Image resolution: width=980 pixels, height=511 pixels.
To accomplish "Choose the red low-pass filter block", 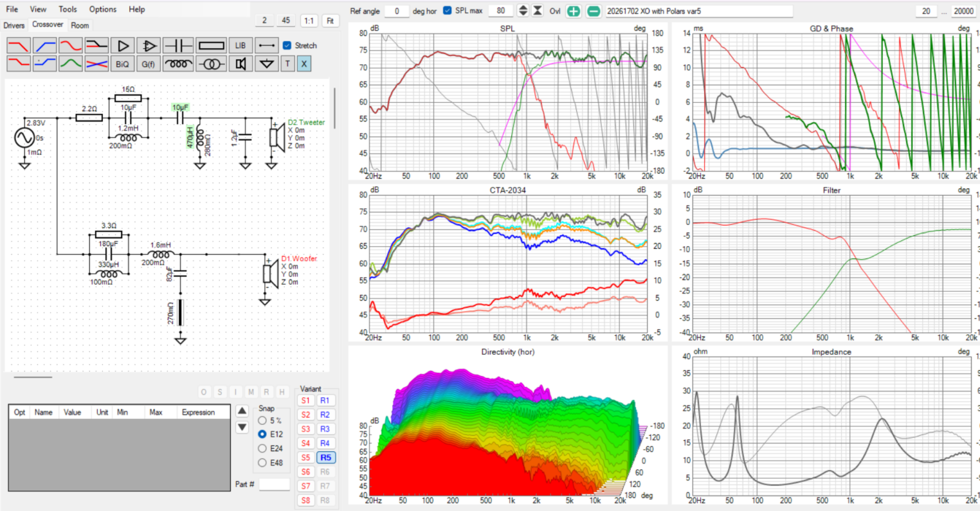I will [x=19, y=45].
